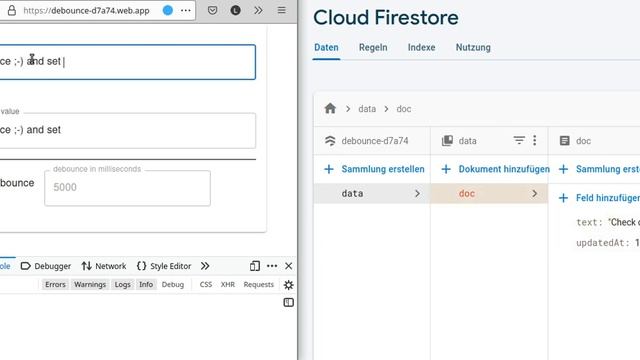Expand more devtools tabs with the double chevron
Image resolution: width=640 pixels, height=360 pixels.
(205, 266)
